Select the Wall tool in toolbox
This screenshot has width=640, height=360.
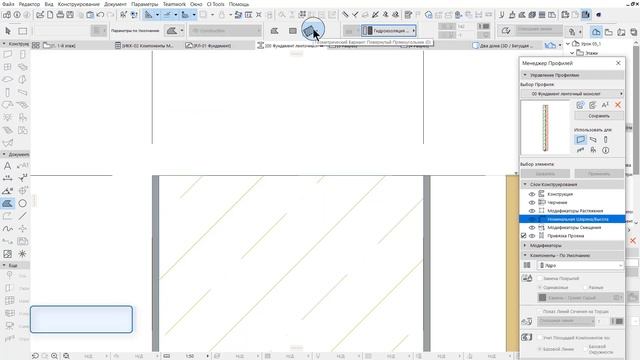point(8,54)
